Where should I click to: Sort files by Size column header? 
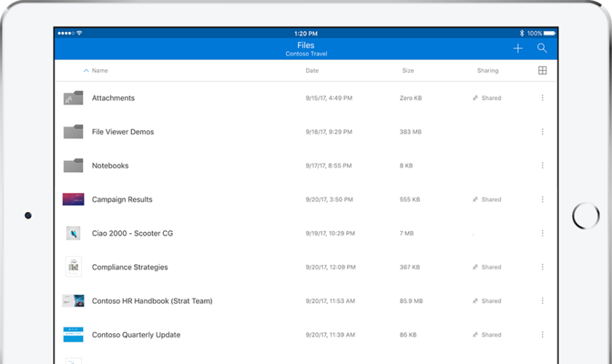408,71
